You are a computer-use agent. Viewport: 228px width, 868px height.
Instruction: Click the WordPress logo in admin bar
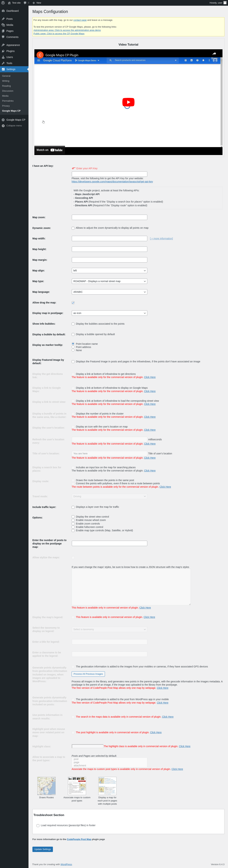click(x=3, y=3)
